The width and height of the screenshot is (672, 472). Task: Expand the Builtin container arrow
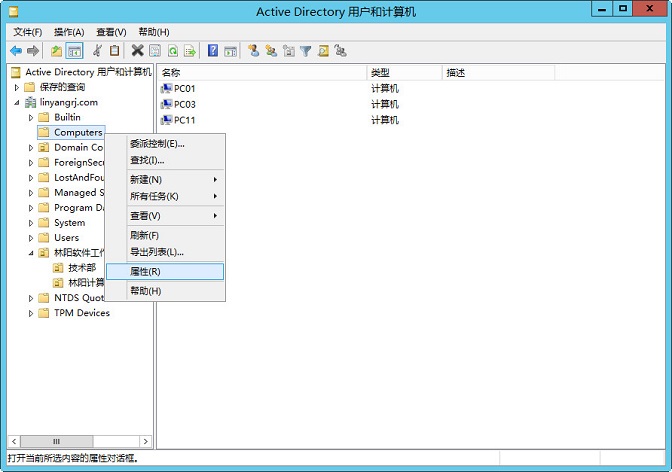(31, 117)
